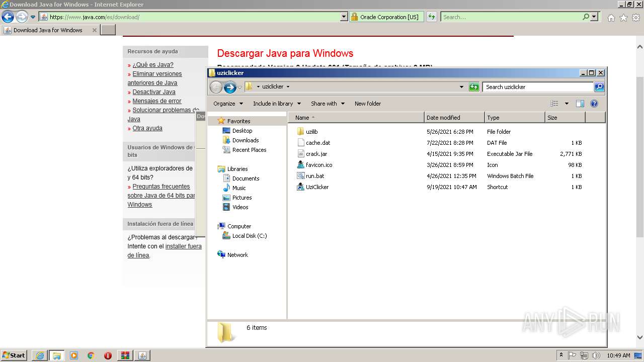Open the recent pages dropdown beside Forward button
Screen dimensions: 644x362
click(x=239, y=87)
